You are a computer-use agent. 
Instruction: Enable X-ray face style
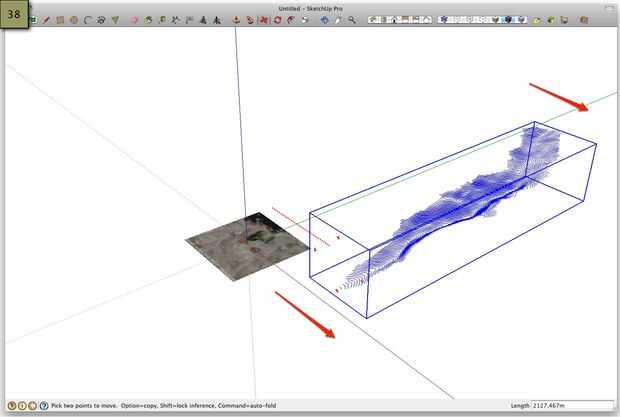(x=444, y=19)
